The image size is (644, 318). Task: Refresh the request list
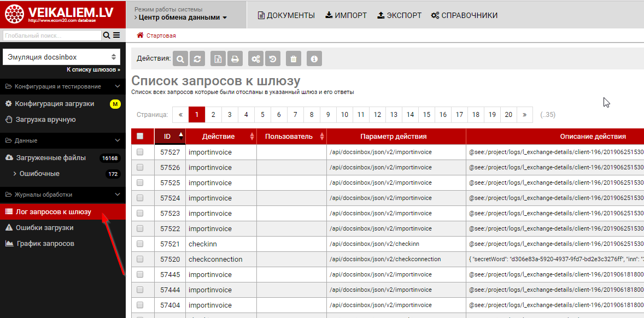tap(197, 58)
